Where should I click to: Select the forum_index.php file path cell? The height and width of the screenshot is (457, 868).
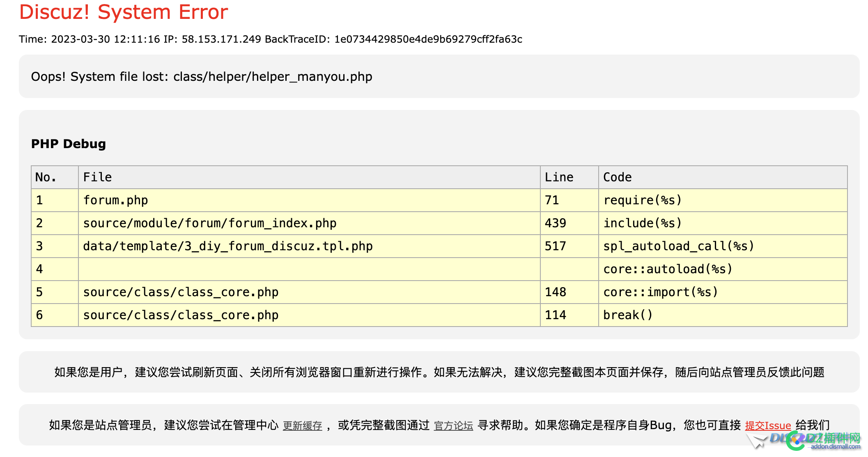point(309,223)
